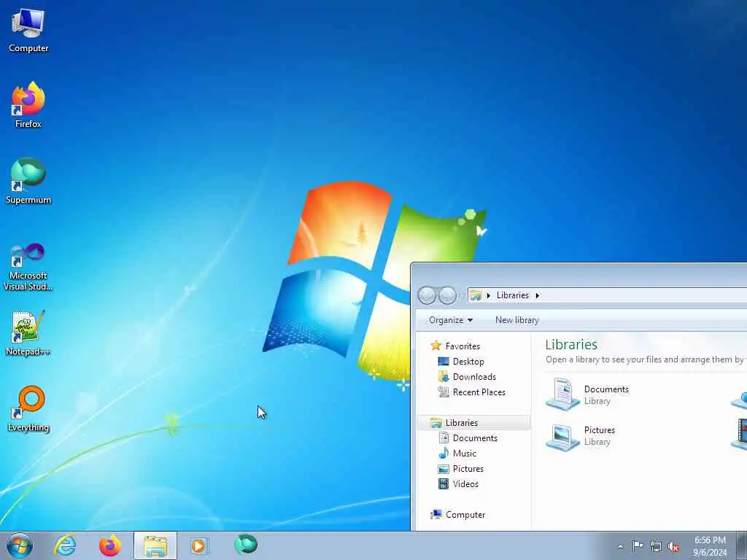This screenshot has height=560, width=747.
Task: Launch Firefox from the taskbar
Action: click(x=110, y=545)
